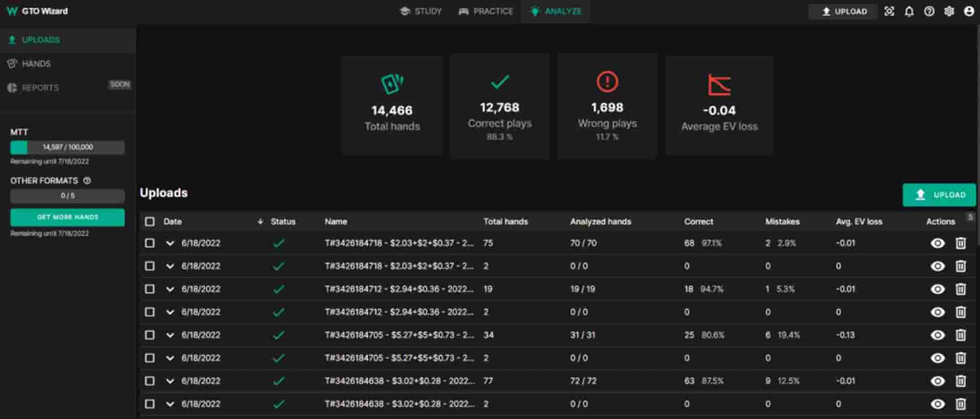980x419 pixels.
Task: Click the Other Formats info icon
Action: click(87, 180)
